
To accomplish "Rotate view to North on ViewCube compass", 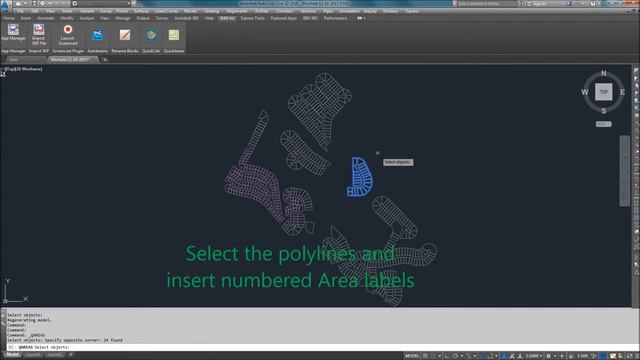I will [x=604, y=73].
